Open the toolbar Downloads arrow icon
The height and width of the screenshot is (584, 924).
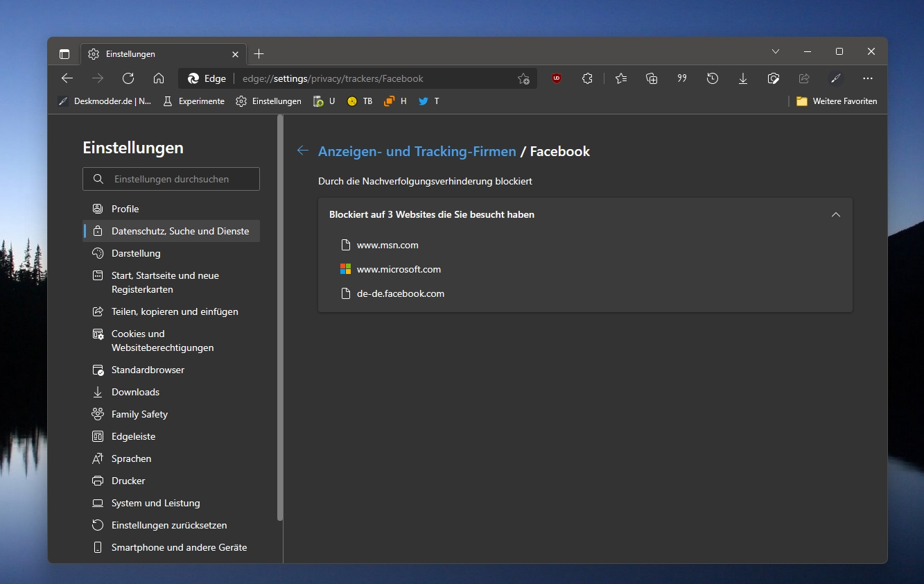coord(743,78)
